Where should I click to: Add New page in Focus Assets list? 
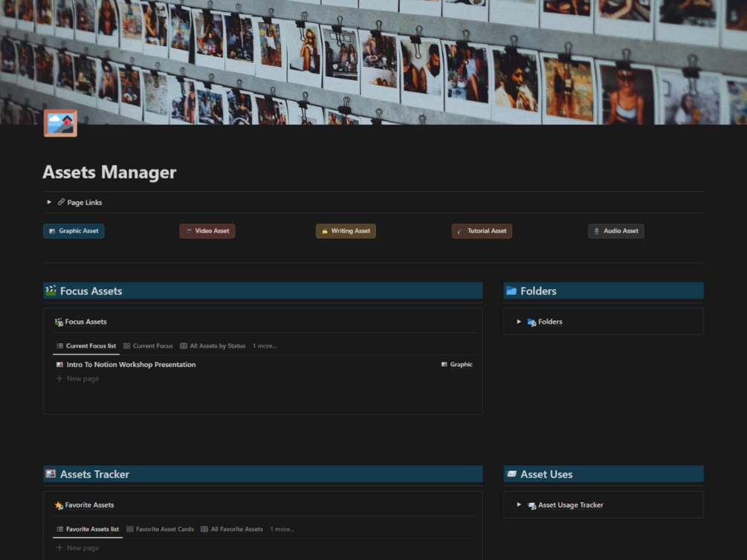[x=77, y=379]
